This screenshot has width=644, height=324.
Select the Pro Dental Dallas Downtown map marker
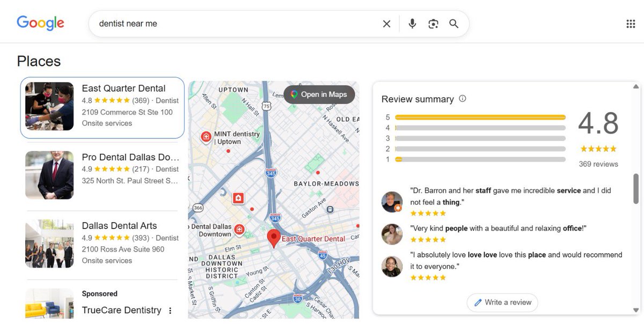pyautogui.click(x=240, y=230)
